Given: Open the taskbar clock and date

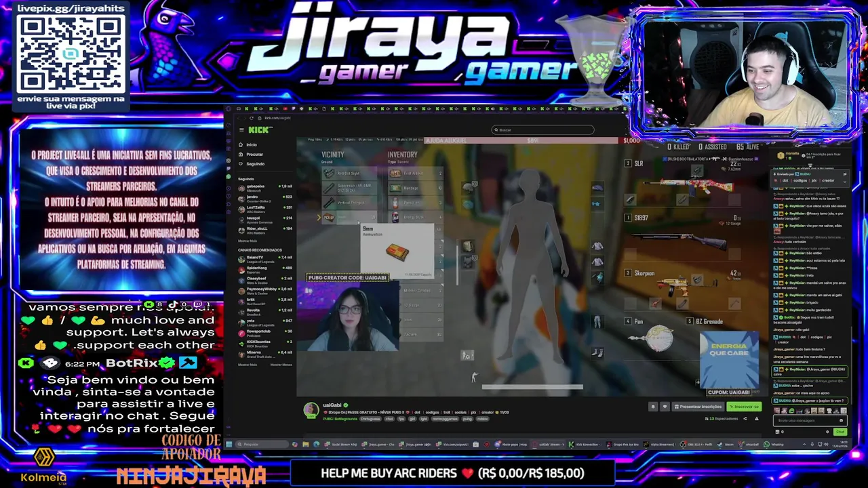Looking at the screenshot, I should coord(841,445).
